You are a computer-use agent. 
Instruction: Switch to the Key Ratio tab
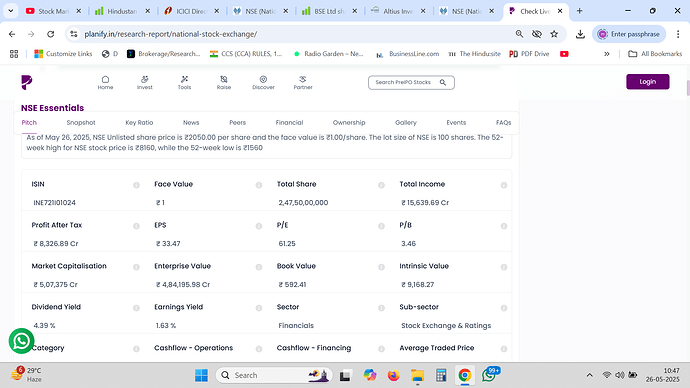click(x=139, y=123)
